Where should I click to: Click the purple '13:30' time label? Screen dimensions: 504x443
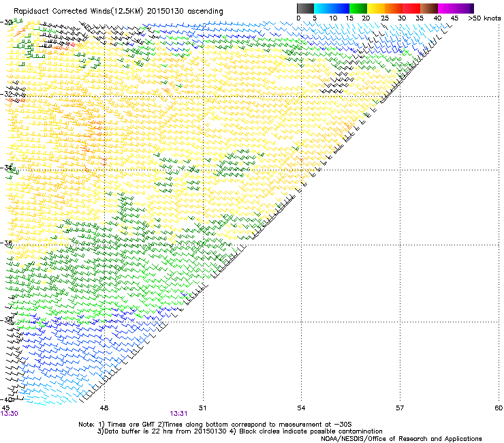9,414
